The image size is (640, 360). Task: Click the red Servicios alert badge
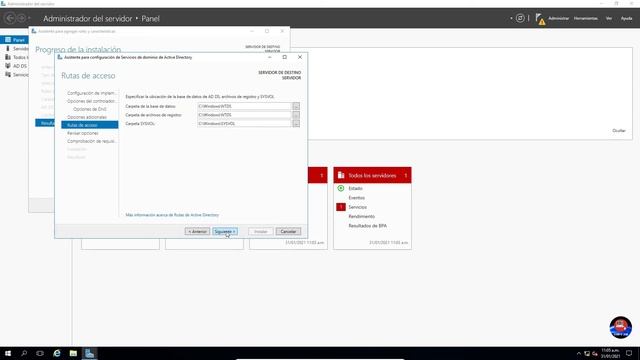tap(341, 207)
